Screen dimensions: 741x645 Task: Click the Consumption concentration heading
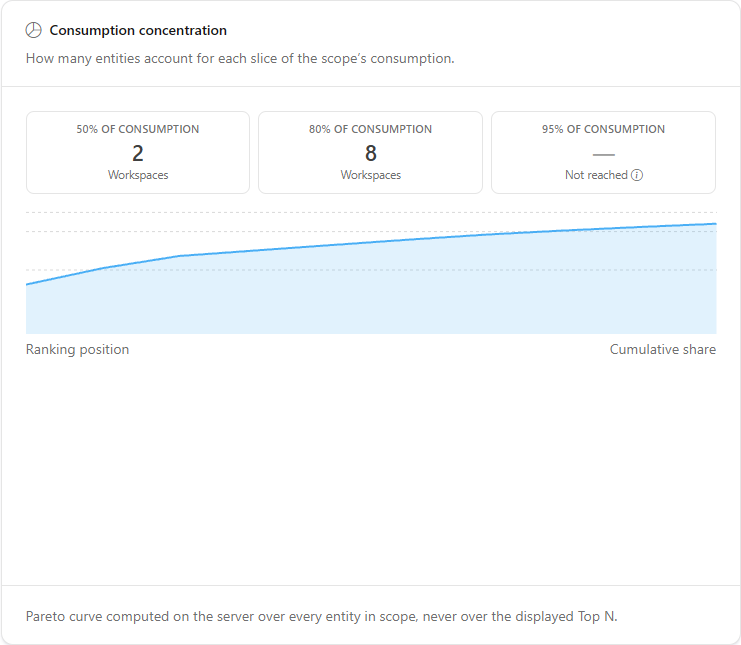[138, 30]
